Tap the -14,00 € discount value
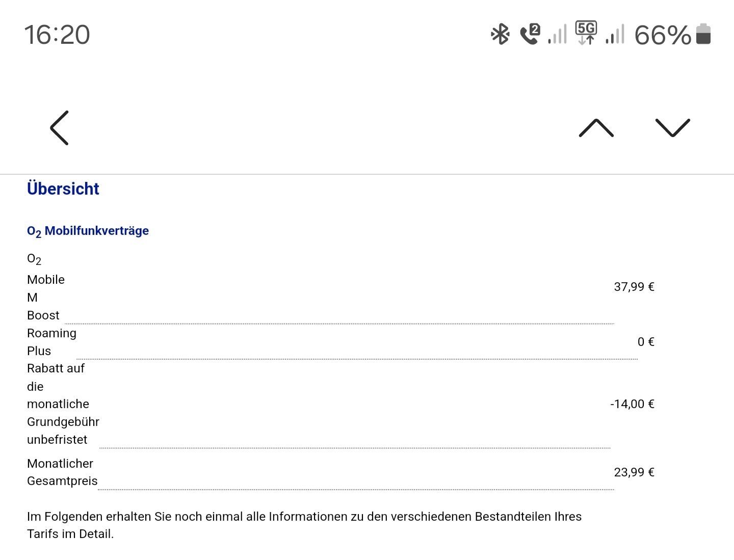The height and width of the screenshot is (560, 734). click(x=633, y=404)
